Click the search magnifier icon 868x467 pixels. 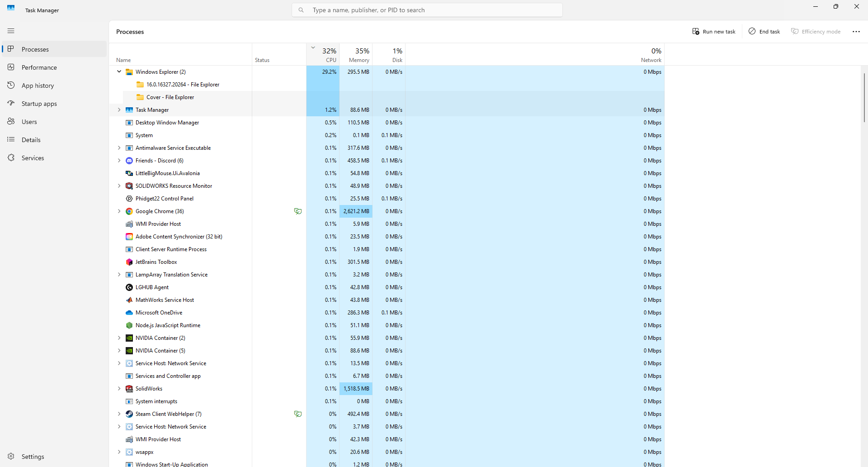pos(301,10)
